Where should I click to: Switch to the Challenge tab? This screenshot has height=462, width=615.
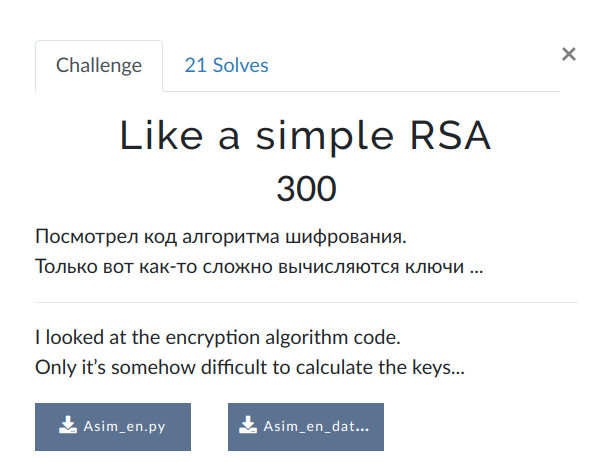[x=99, y=65]
